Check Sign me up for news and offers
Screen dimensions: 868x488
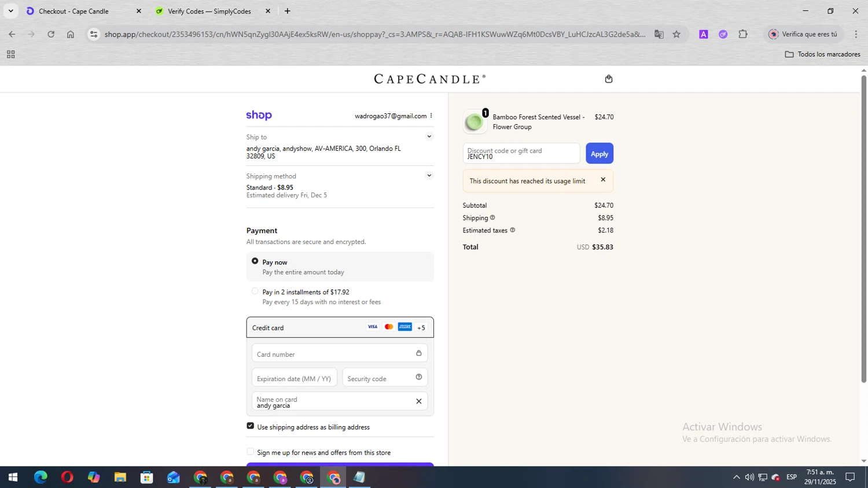coord(251,452)
